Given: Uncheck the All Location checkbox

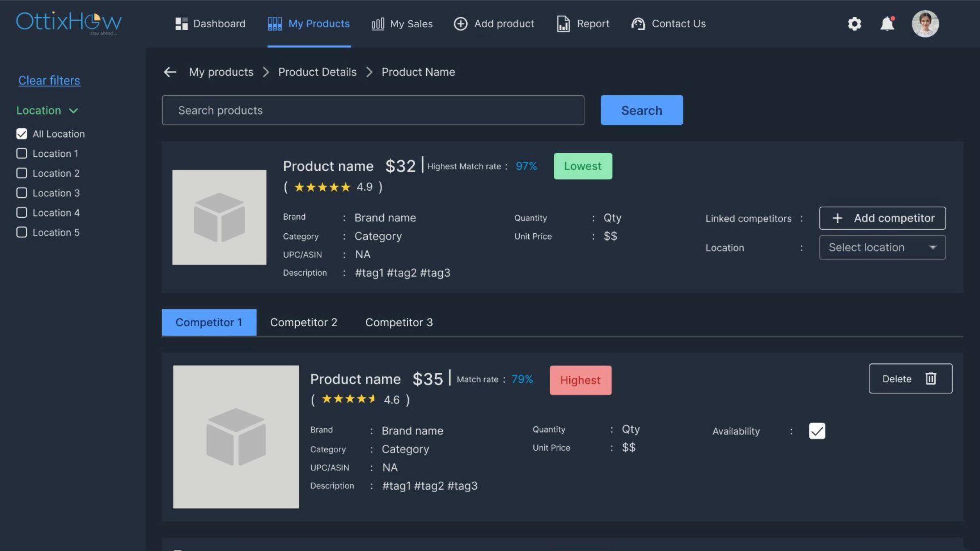Looking at the screenshot, I should [22, 134].
